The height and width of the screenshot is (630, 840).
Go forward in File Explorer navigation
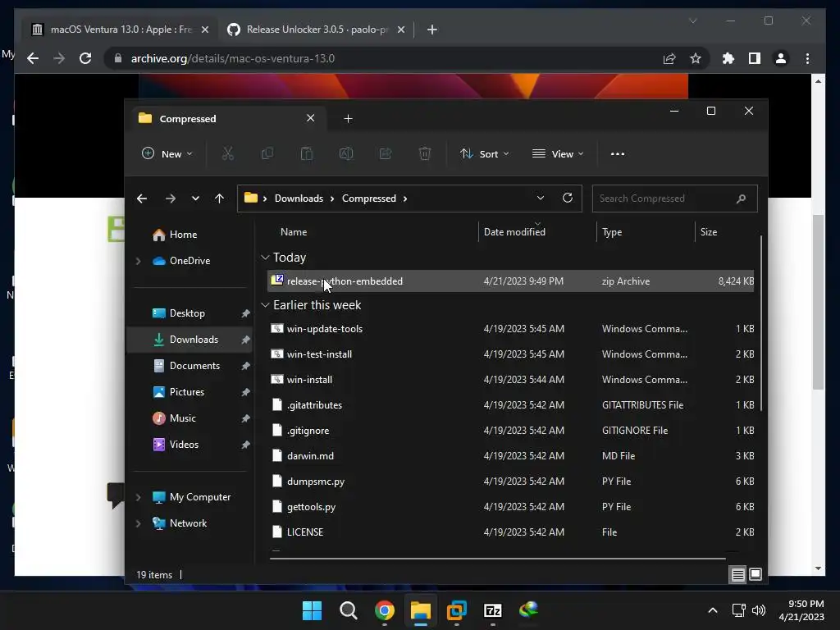(x=171, y=199)
